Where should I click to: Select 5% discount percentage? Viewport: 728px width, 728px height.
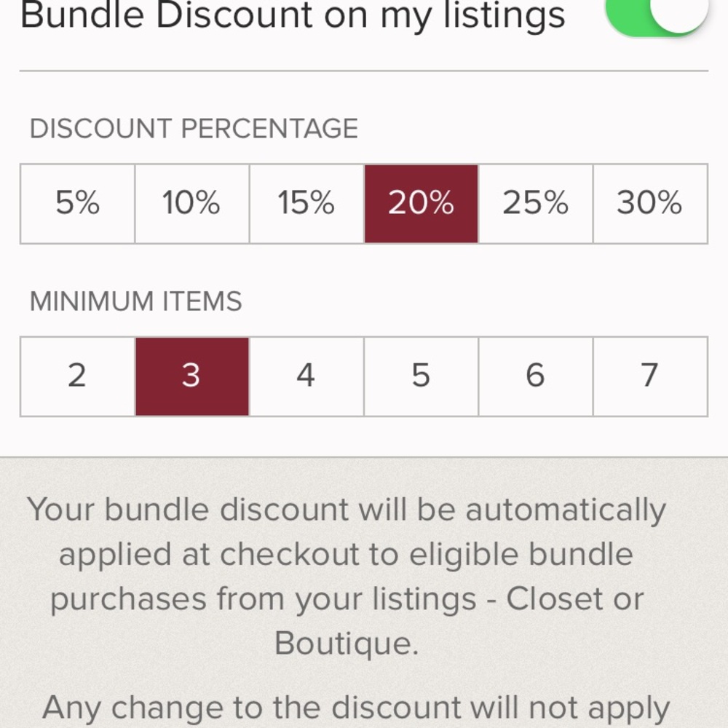[x=77, y=204]
